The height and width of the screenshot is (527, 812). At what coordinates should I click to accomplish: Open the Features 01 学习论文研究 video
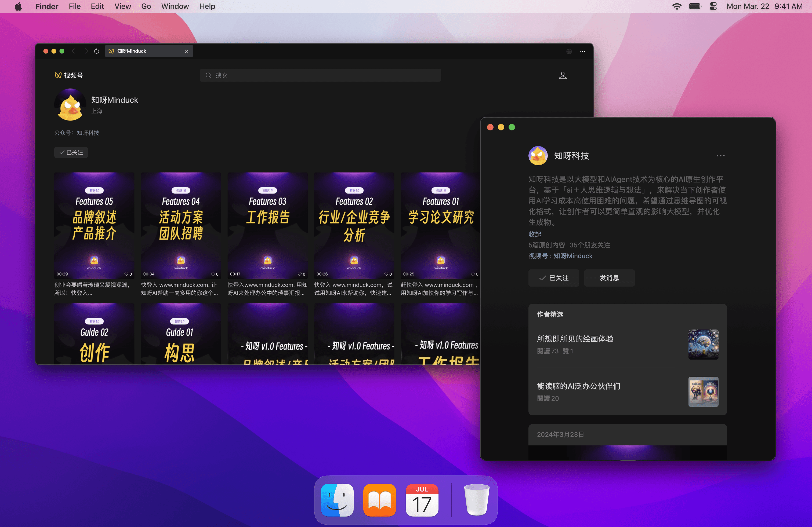pyautogui.click(x=440, y=226)
